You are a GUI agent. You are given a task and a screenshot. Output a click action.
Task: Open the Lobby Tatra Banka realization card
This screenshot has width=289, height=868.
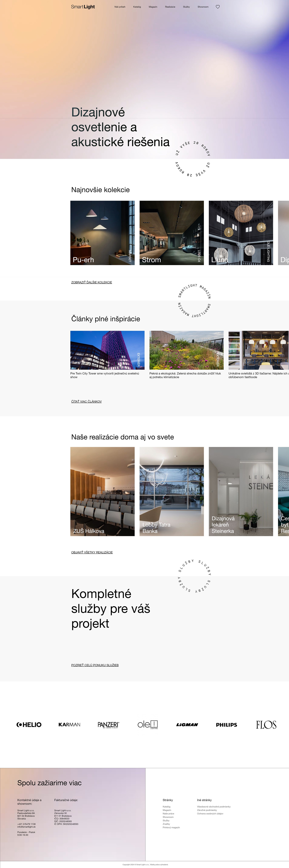point(172,492)
